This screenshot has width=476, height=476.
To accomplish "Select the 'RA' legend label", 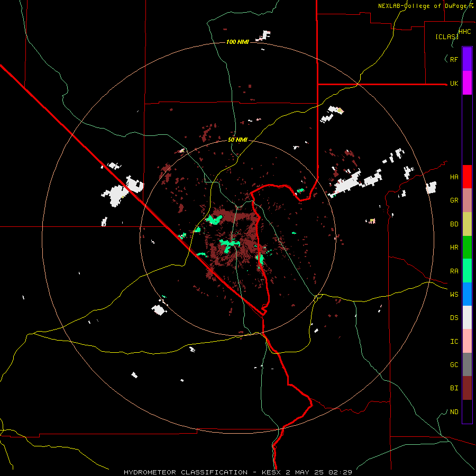I will pyautogui.click(x=454, y=271).
